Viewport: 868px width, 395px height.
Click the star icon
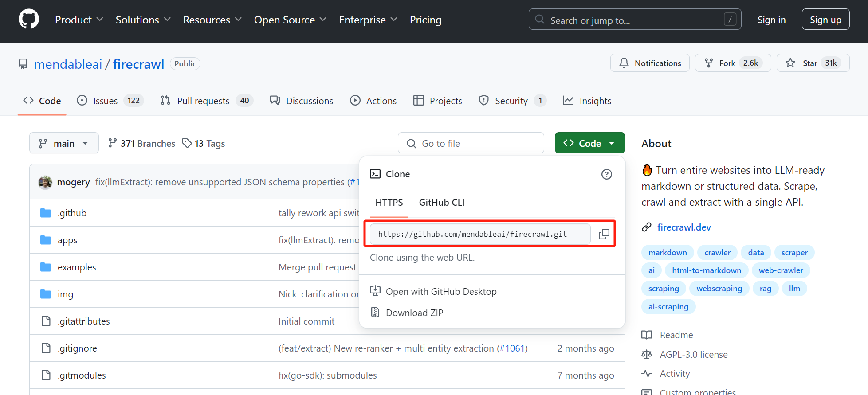pos(790,63)
